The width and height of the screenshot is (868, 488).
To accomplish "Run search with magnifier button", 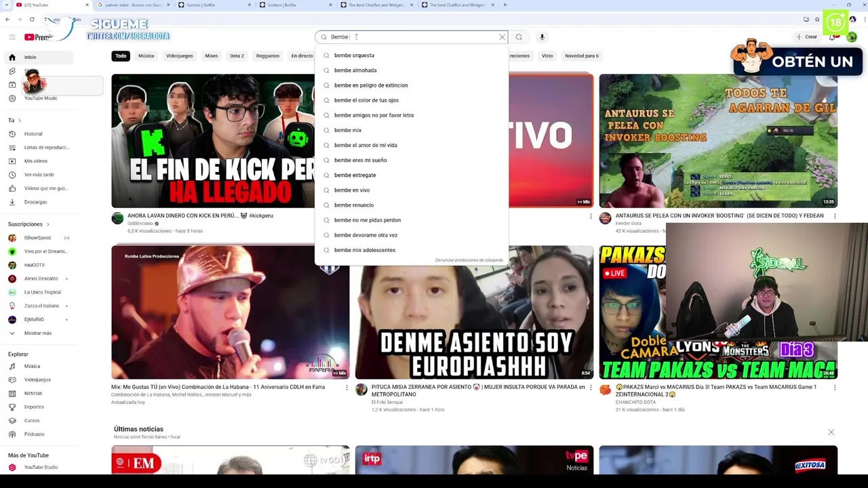I will coord(519,37).
